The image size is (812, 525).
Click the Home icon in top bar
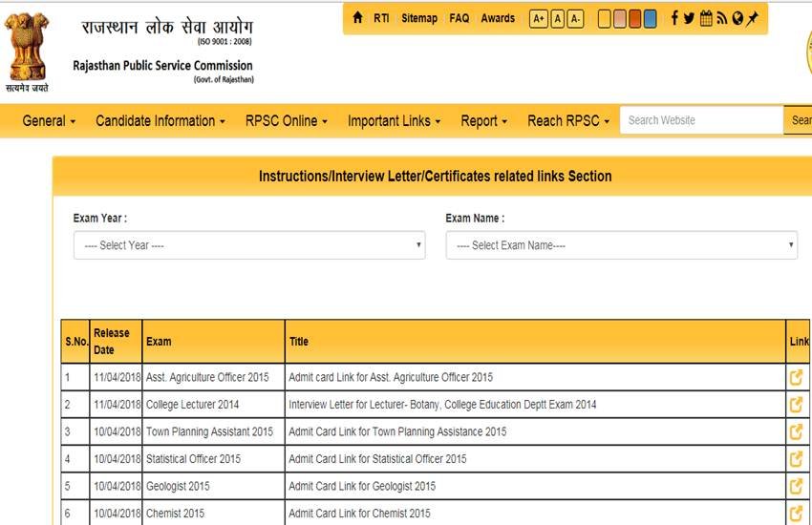(x=357, y=18)
